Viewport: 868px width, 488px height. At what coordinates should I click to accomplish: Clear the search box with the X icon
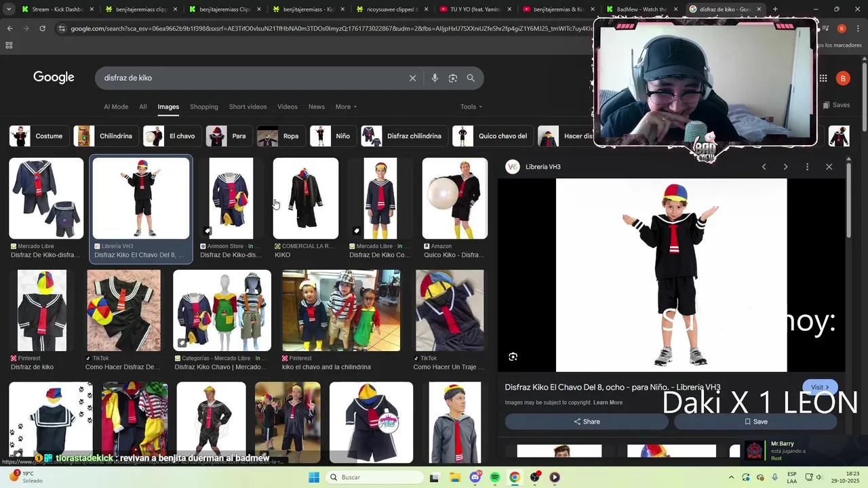click(x=412, y=78)
